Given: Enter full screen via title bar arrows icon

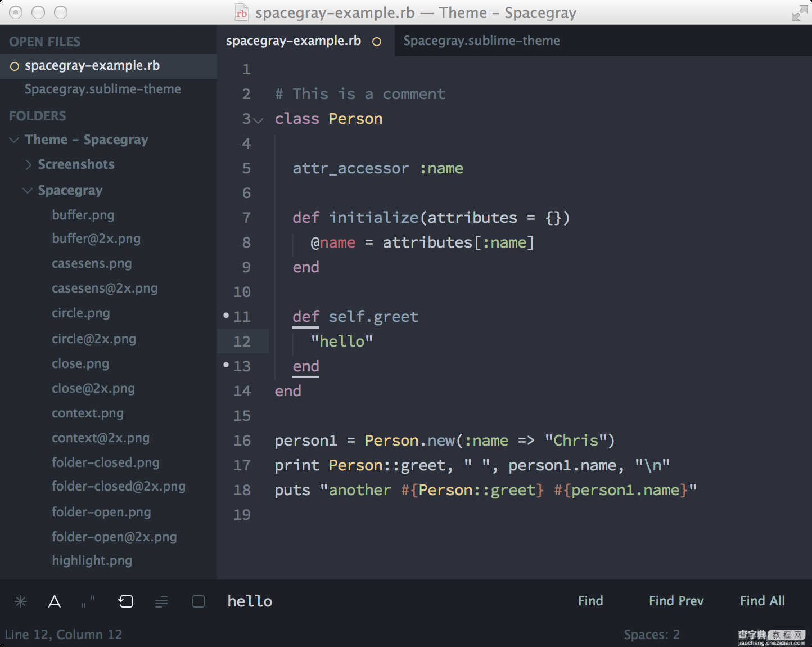Looking at the screenshot, I should point(799,13).
